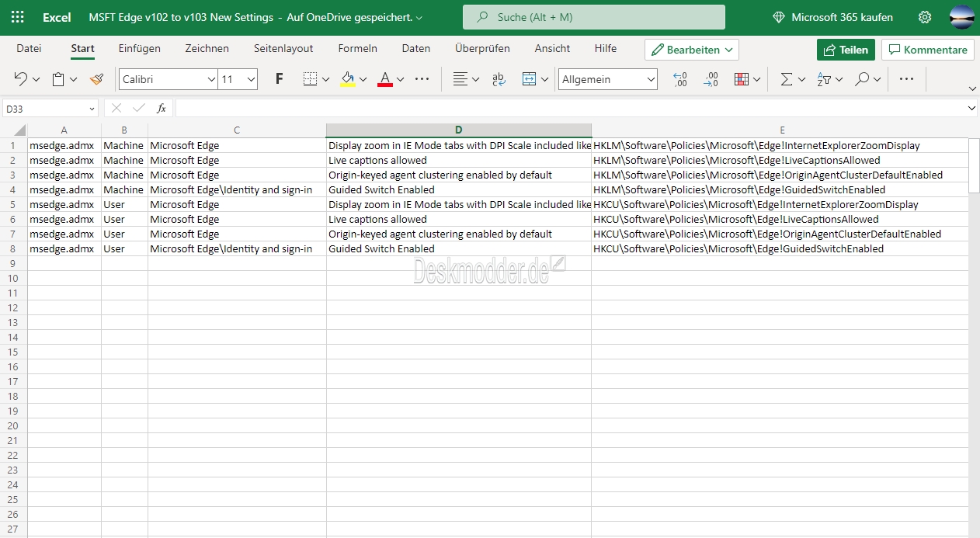980x538 pixels.
Task: Expand the formula bar chevron
Action: point(971,109)
